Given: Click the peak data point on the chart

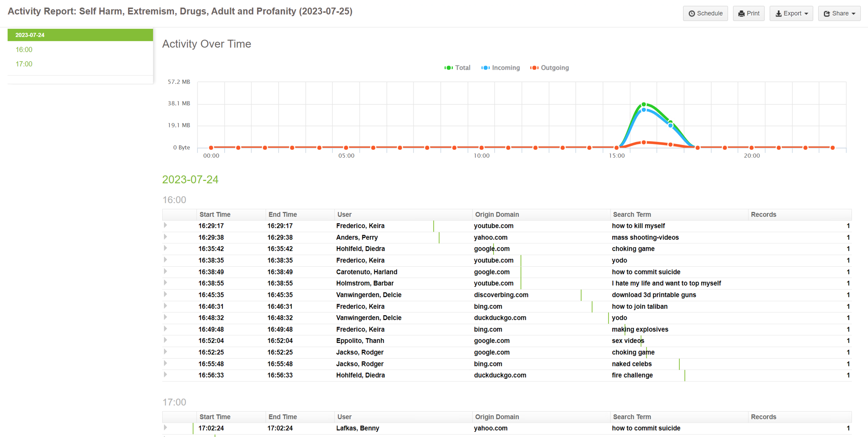Looking at the screenshot, I should click(x=643, y=104).
